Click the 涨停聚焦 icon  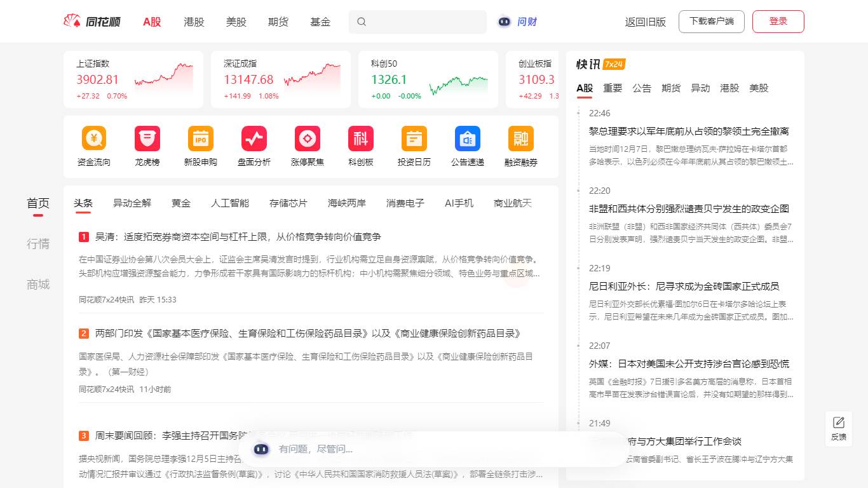(x=308, y=139)
